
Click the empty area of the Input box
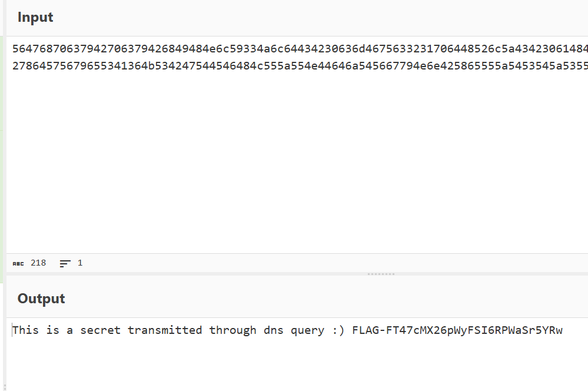tap(297, 161)
